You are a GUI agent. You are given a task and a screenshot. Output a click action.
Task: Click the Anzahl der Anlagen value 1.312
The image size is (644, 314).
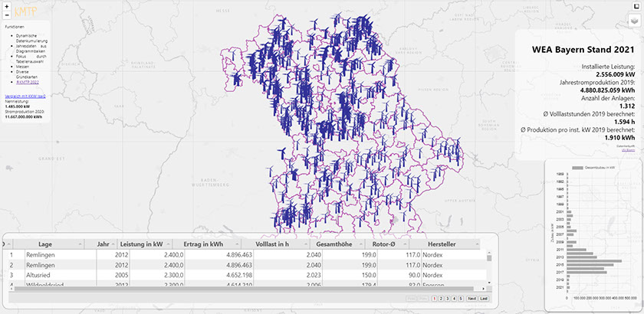[x=628, y=106]
